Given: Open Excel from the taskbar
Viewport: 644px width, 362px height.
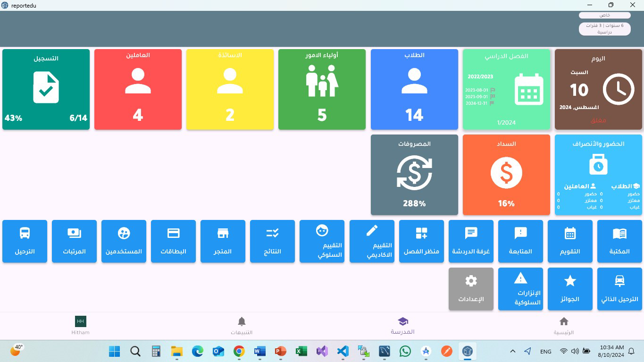Looking at the screenshot, I should (x=301, y=351).
